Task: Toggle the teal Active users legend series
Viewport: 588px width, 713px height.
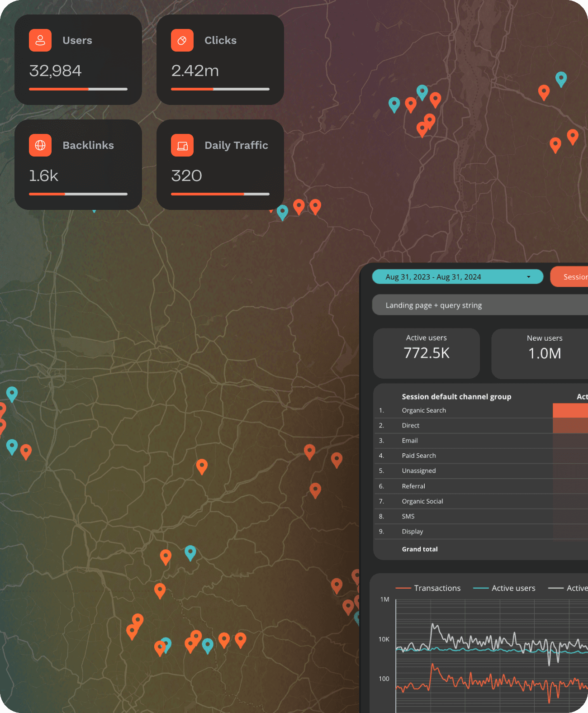Action: pyautogui.click(x=504, y=588)
